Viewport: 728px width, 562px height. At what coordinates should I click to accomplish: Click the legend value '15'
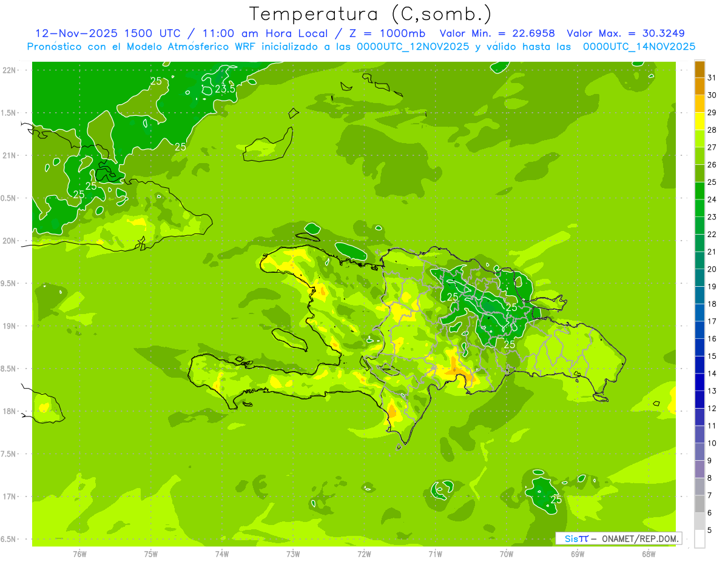[712, 356]
